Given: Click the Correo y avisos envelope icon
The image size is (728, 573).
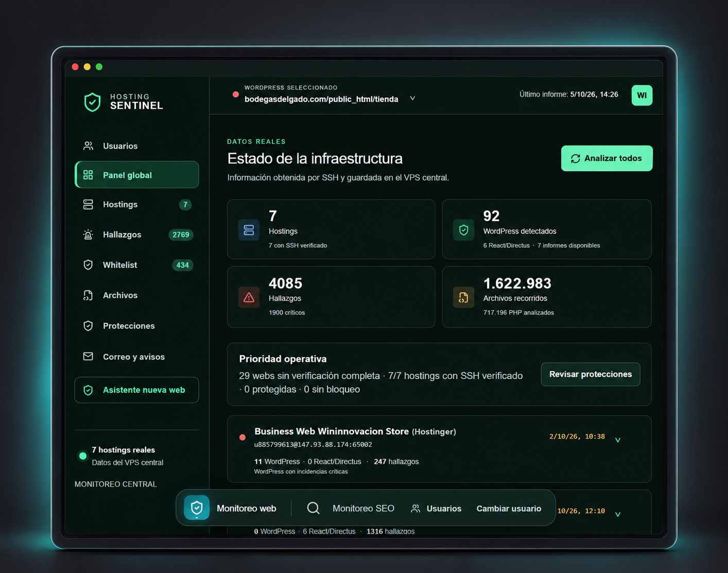Looking at the screenshot, I should pos(88,356).
